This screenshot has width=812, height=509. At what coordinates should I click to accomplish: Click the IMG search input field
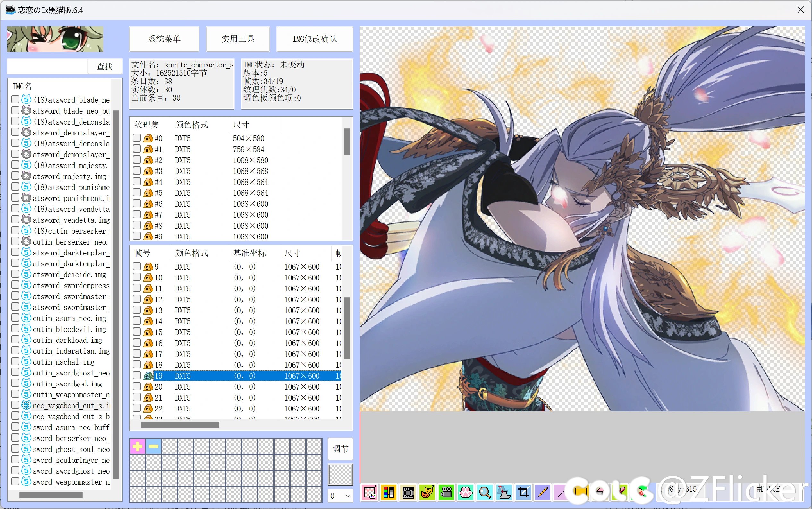click(47, 66)
